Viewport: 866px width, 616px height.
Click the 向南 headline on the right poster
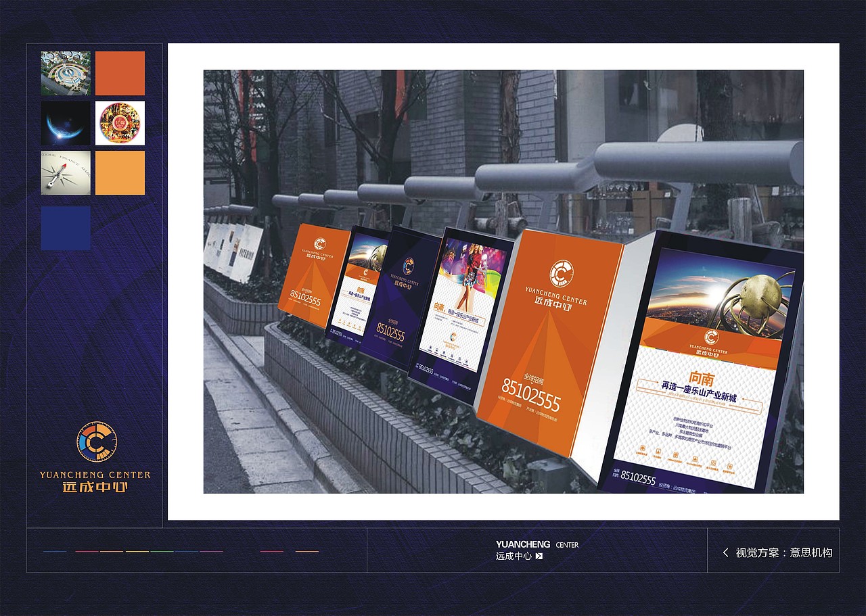[702, 378]
